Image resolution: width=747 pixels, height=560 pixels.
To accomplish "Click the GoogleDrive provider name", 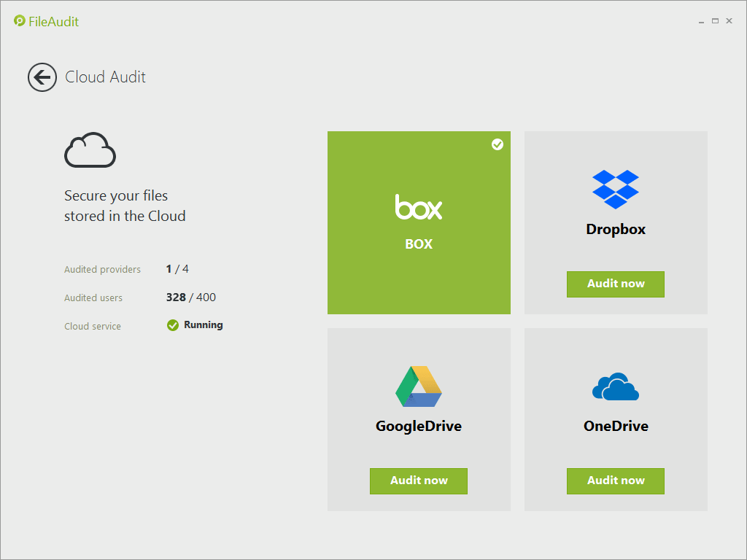I will point(419,426).
